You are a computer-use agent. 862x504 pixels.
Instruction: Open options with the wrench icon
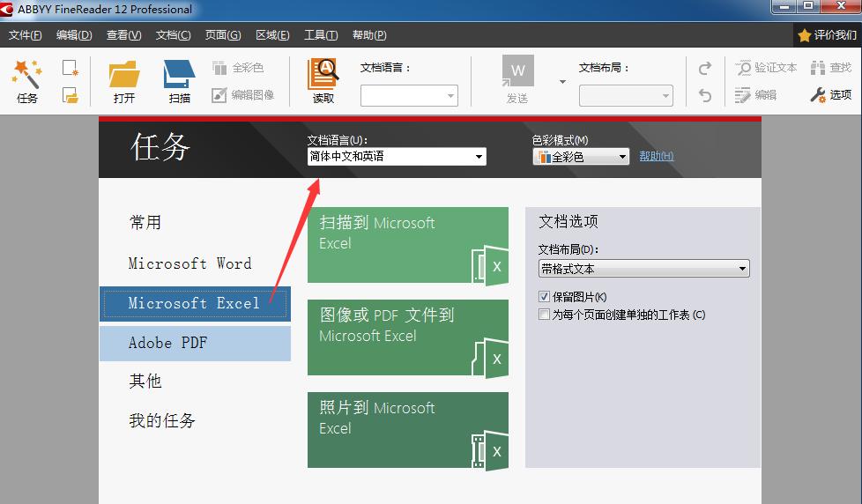pyautogui.click(x=817, y=95)
